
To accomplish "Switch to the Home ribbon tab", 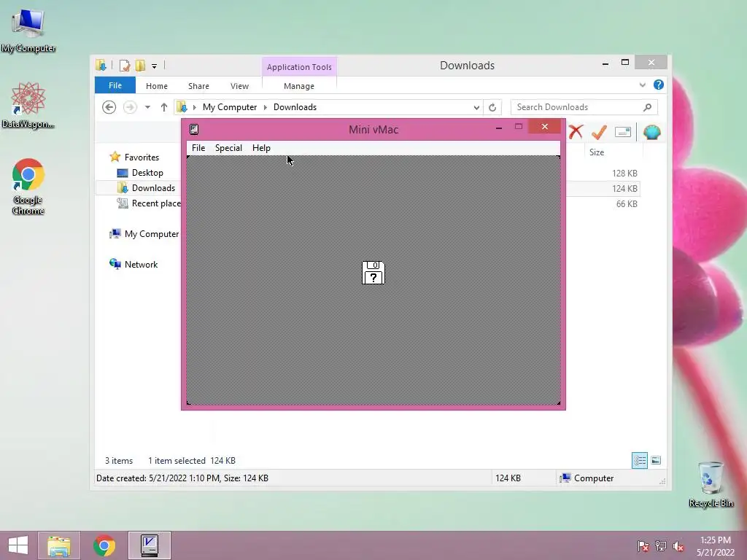I will point(157,86).
